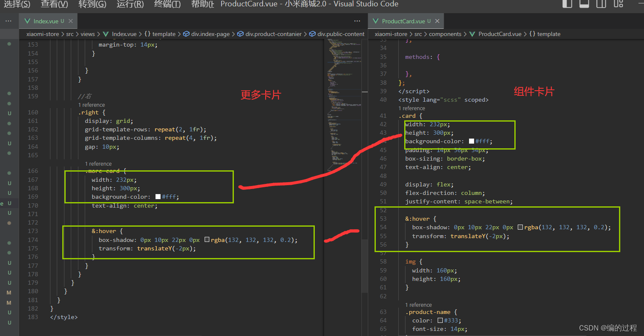The height and width of the screenshot is (336, 644).
Task: Open the div.product-contanier breadcrumb
Action: (x=269, y=34)
